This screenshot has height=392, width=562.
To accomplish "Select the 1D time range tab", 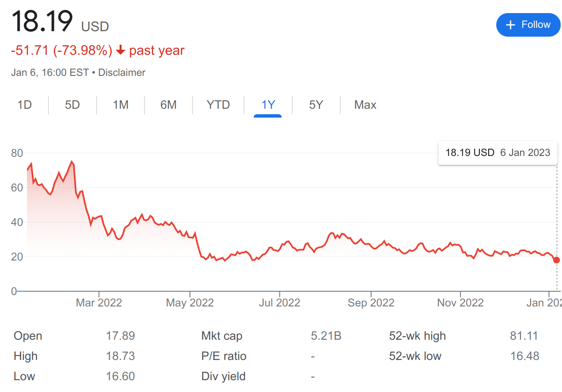I will coord(24,105).
